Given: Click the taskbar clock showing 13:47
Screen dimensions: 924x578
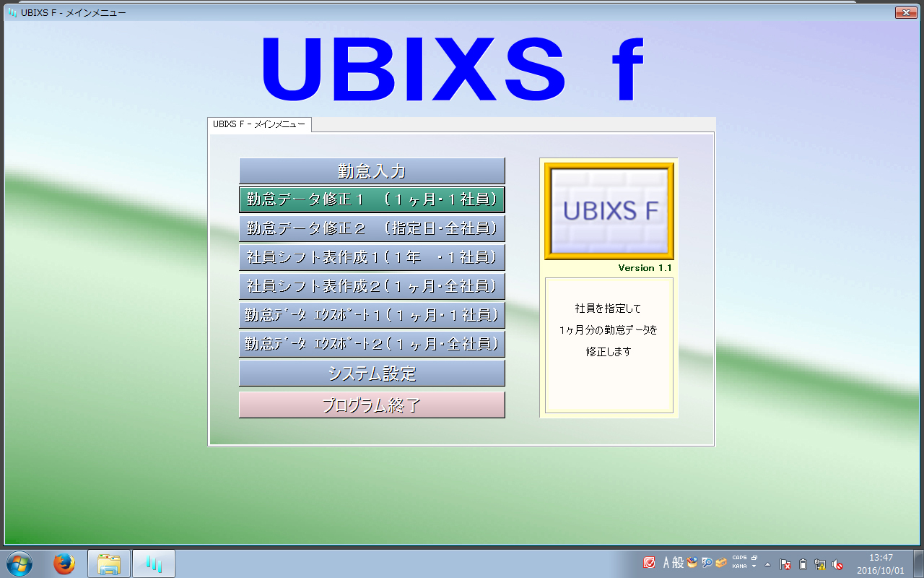Looking at the screenshot, I should click(881, 564).
